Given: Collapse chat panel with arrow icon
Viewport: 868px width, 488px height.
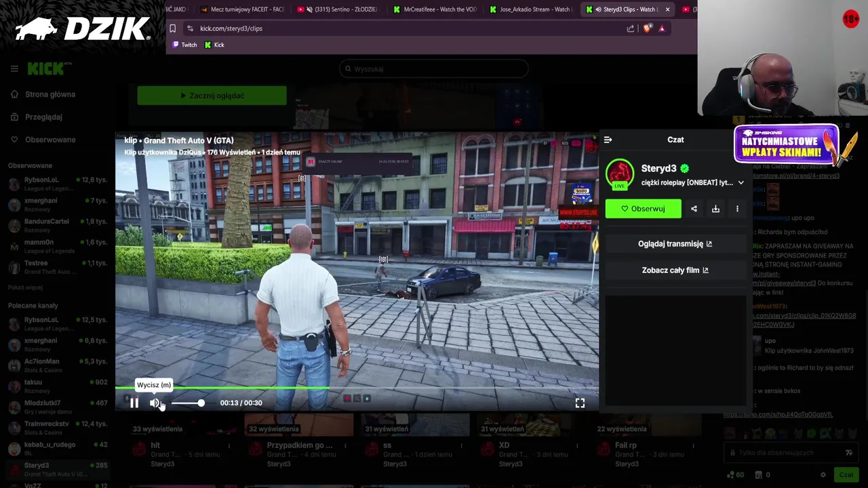Looking at the screenshot, I should point(608,140).
